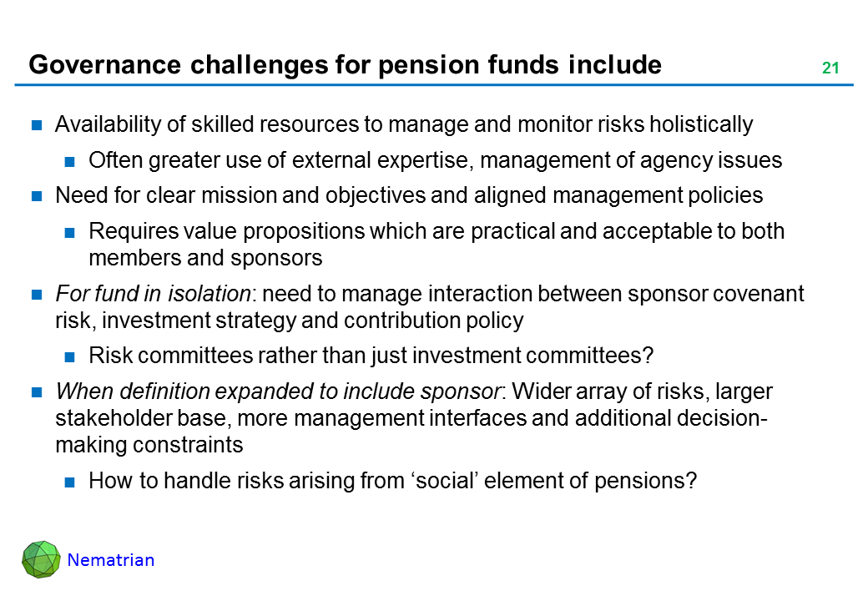
Task: Select the 'Availability of skilled resources' bullet text
Action: click(404, 125)
